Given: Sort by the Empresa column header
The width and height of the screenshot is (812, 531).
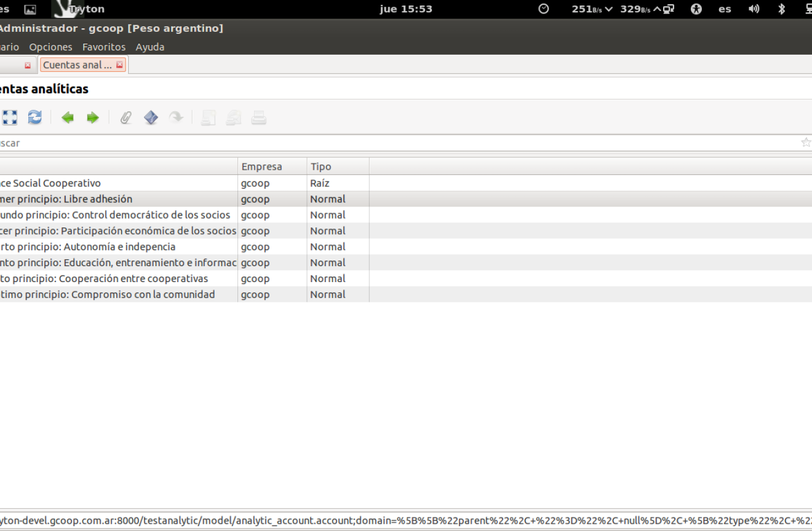Looking at the screenshot, I should 261,167.
